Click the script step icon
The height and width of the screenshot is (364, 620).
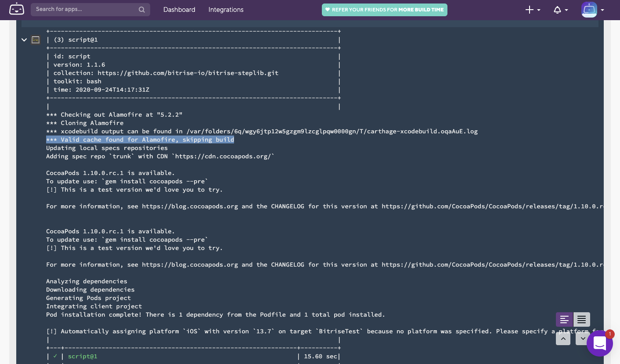click(x=36, y=40)
